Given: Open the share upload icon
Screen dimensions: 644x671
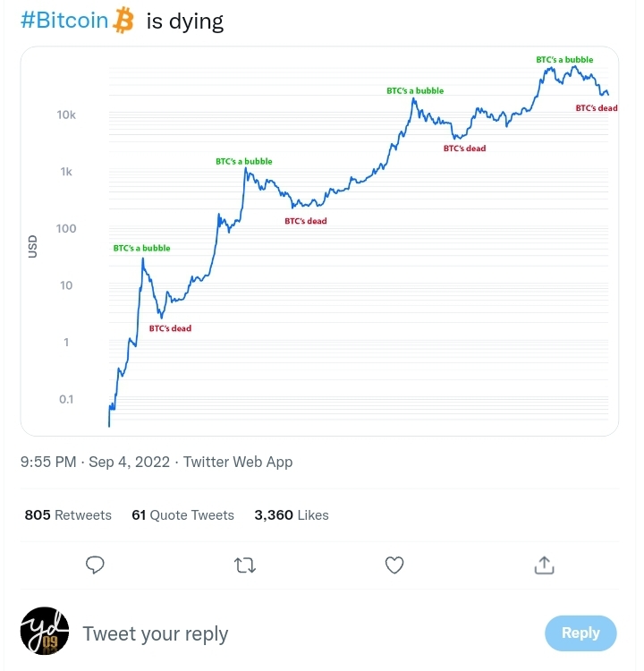Looking at the screenshot, I should point(544,565).
